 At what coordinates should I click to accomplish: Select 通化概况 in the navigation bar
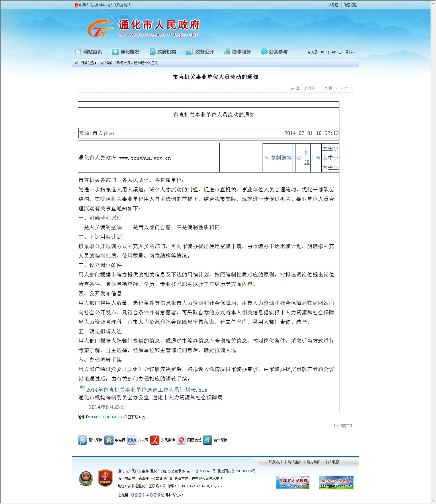[x=130, y=52]
